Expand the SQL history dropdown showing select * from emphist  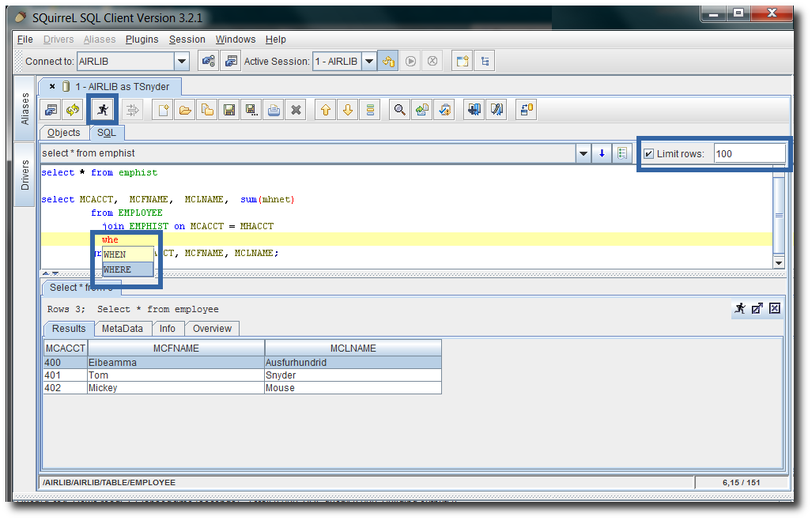click(x=584, y=153)
